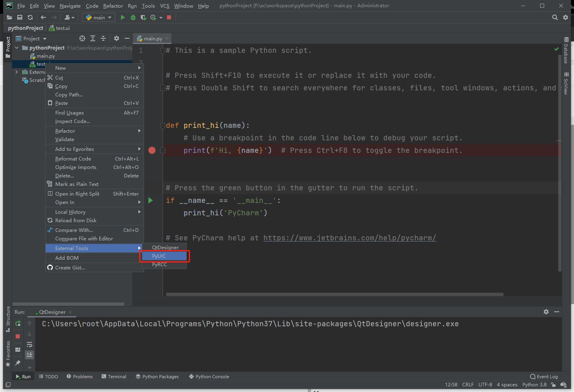Viewport: 574px width, 392px height.
Task: Collapse the pythonProject tree node
Action: point(17,48)
